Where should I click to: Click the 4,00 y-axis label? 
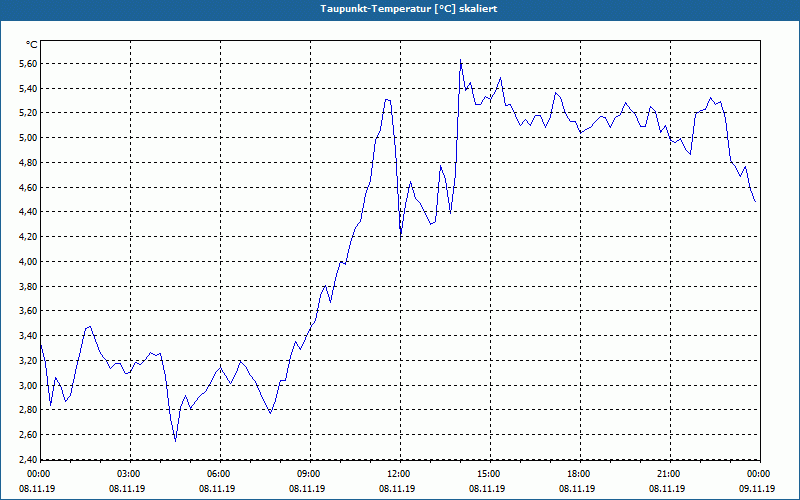coord(29,262)
